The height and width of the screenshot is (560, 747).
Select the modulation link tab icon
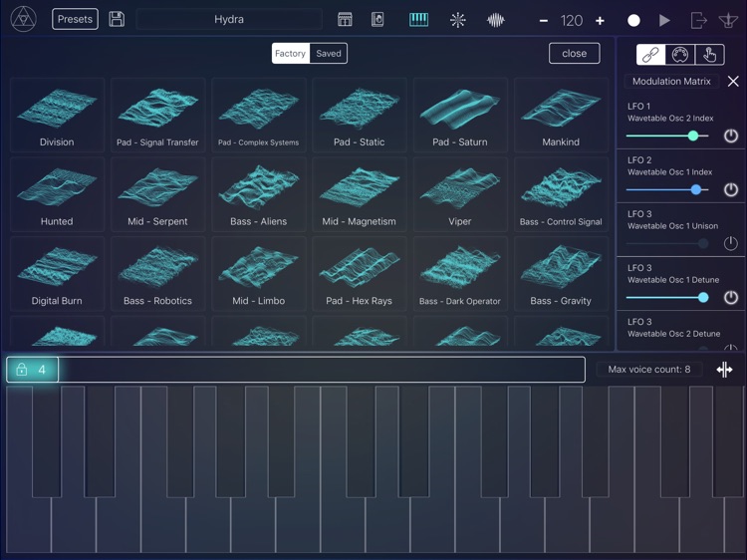[x=650, y=55]
